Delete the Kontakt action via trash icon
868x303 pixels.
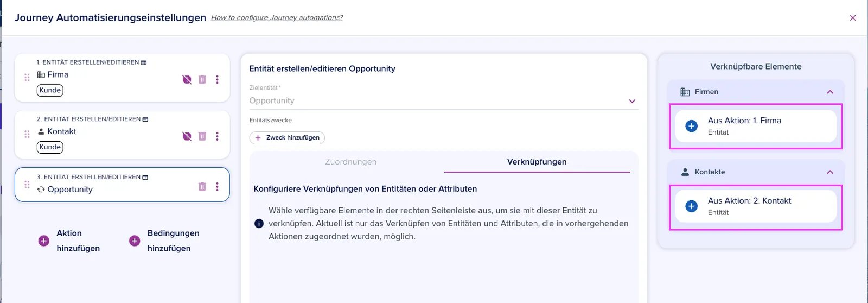tap(202, 136)
